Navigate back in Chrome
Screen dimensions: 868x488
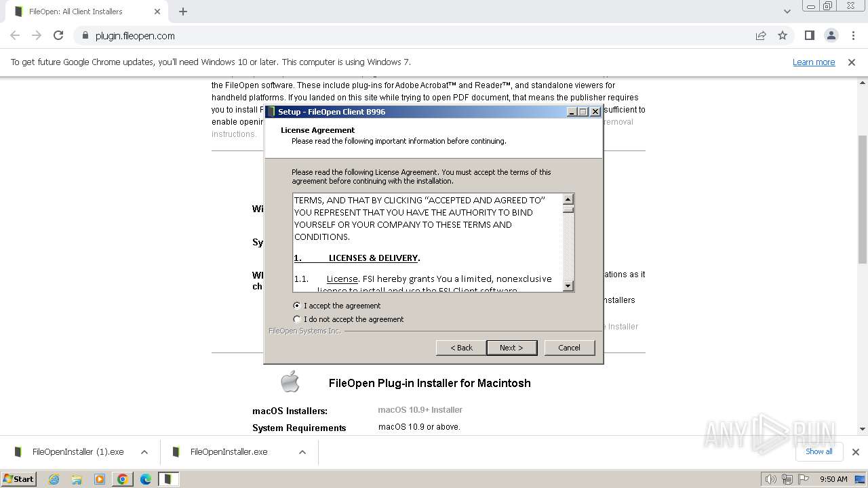tap(15, 36)
